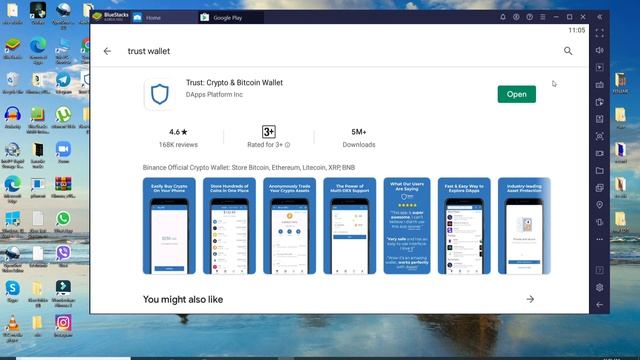640x360 pixels.
Task: Click the Rated for 3+ info icon
Action: 287,145
